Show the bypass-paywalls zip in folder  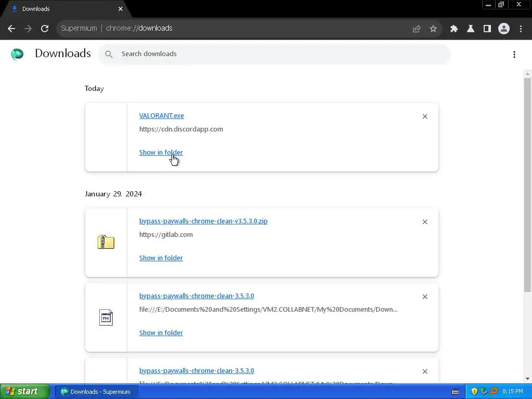[161, 258]
